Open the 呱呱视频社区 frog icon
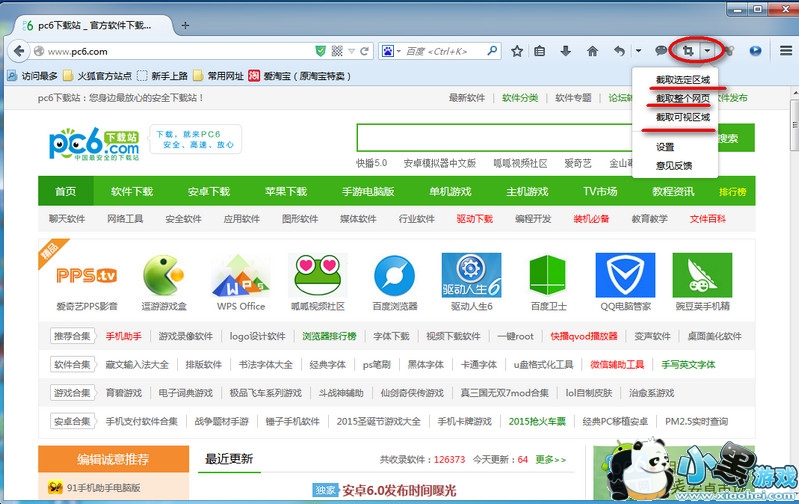 (x=317, y=276)
